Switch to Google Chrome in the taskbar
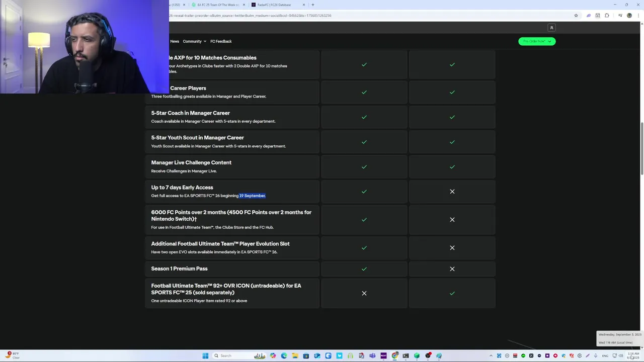 (395, 355)
